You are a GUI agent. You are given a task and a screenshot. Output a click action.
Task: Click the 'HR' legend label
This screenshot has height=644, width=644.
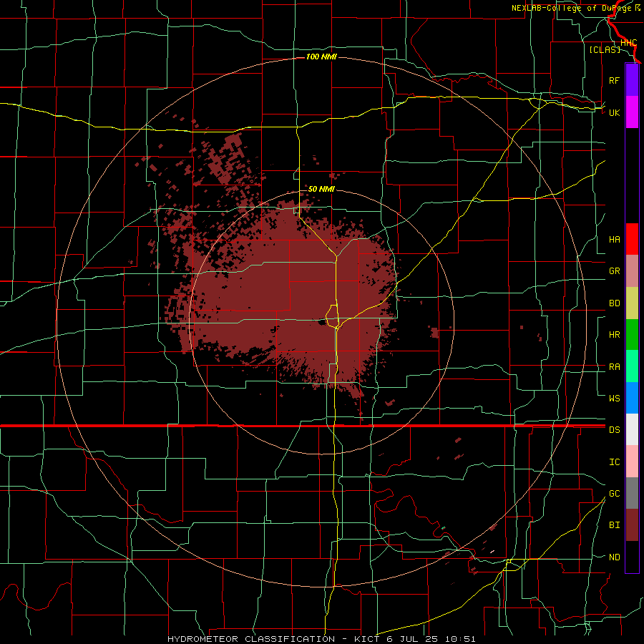pyautogui.click(x=614, y=335)
